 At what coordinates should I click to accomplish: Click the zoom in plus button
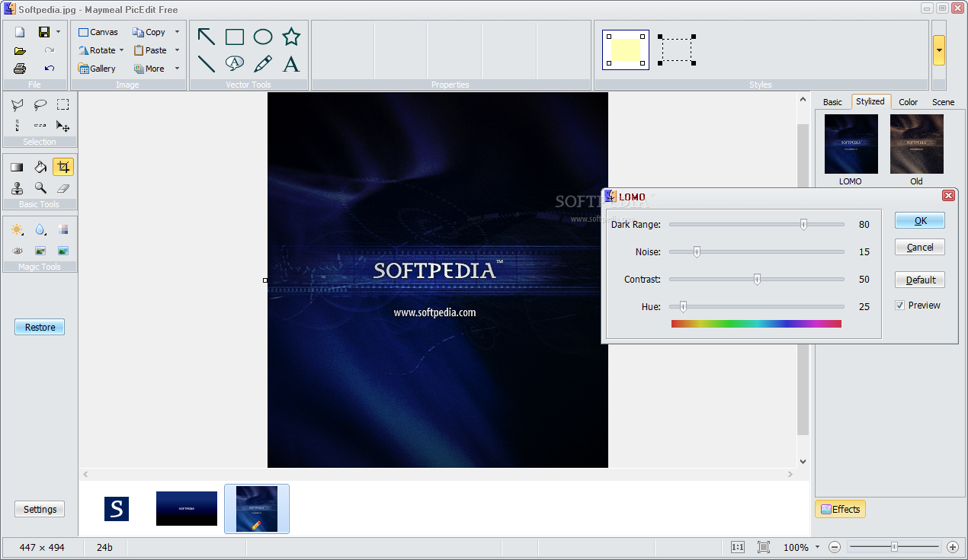tap(952, 547)
